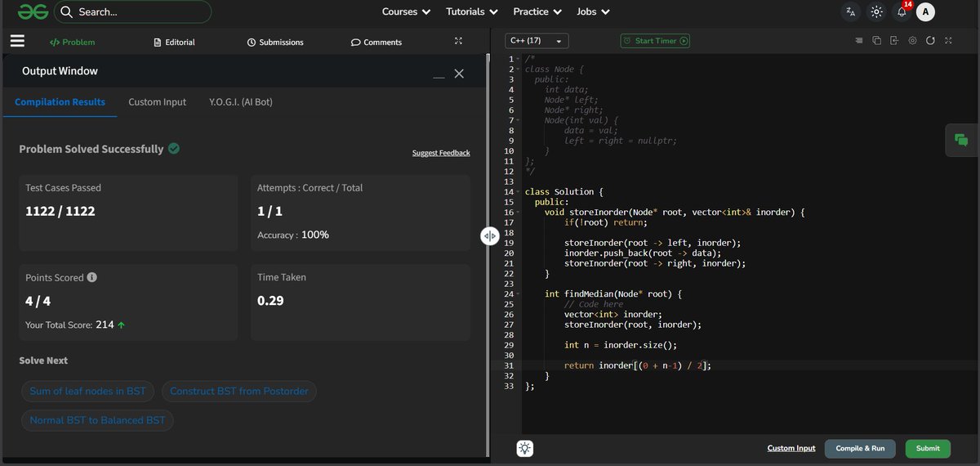Switch to the Submissions tab

coord(275,42)
